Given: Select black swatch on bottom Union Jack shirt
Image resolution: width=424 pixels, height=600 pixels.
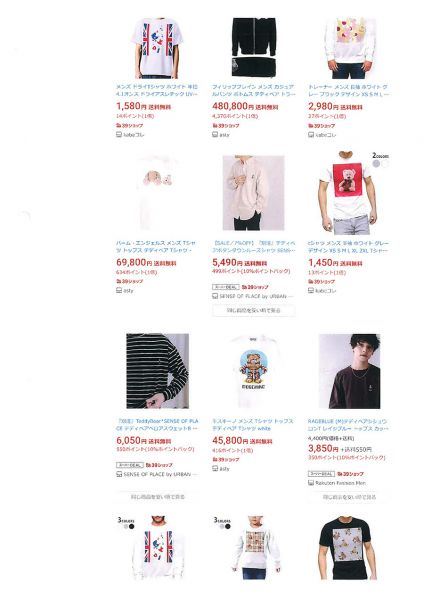Looking at the screenshot, I should [x=131, y=527].
